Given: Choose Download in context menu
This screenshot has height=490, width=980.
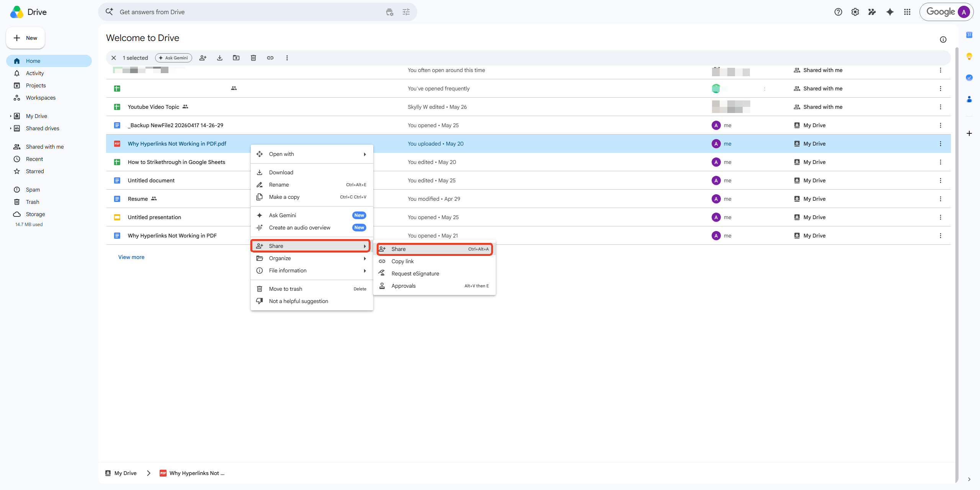Looking at the screenshot, I should click(x=312, y=172).
